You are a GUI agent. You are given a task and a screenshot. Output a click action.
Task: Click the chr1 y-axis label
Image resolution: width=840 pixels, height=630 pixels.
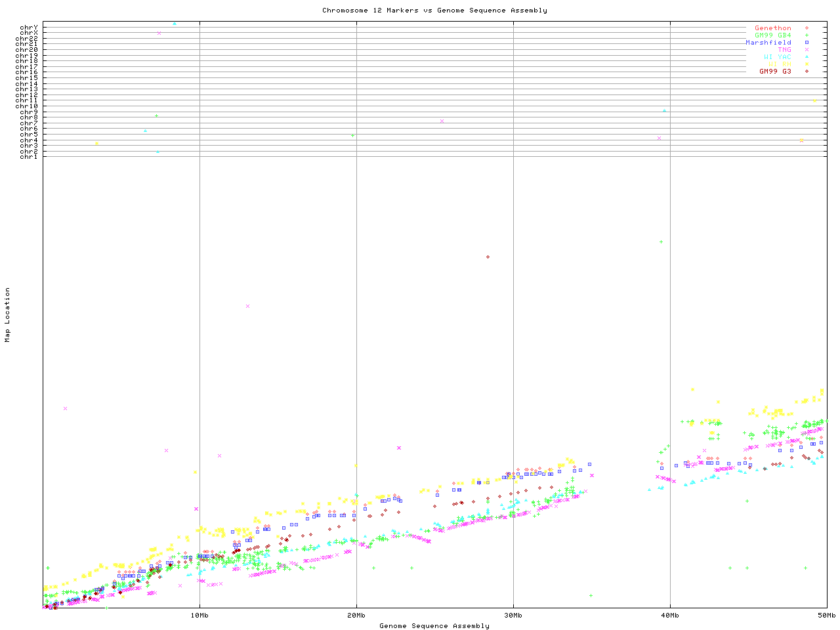[x=28, y=157]
